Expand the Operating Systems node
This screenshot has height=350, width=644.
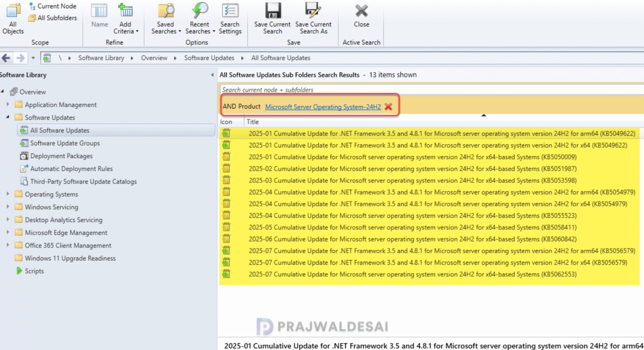(x=8, y=194)
